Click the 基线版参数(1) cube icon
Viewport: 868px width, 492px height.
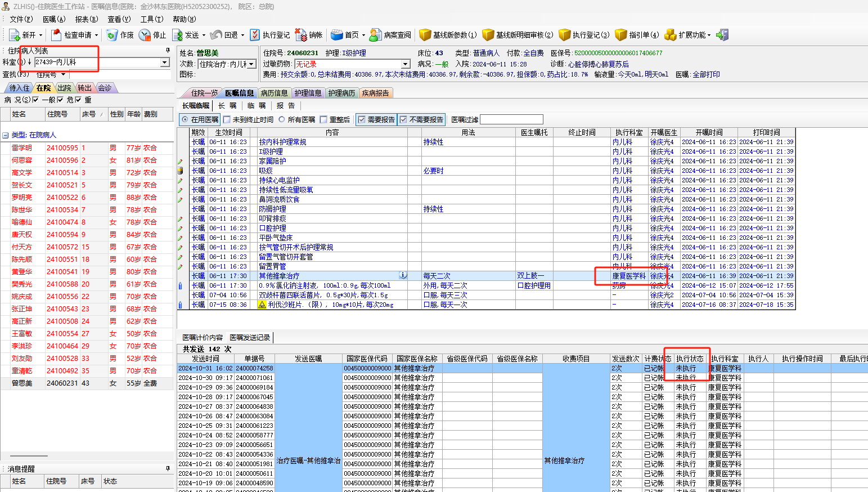tap(425, 35)
